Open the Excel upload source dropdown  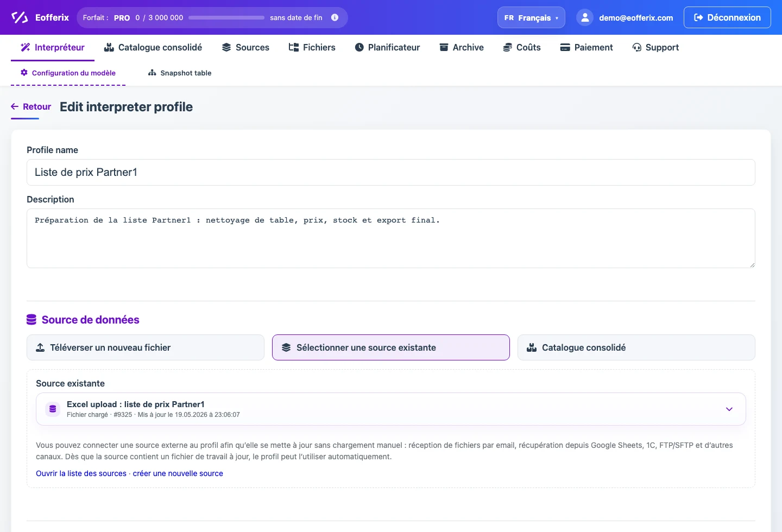point(391,409)
